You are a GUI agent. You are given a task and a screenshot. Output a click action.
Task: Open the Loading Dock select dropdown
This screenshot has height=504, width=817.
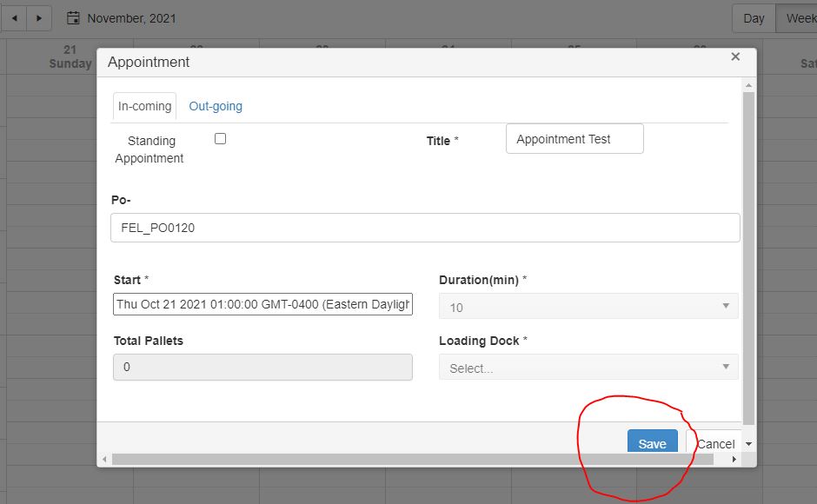(588, 368)
